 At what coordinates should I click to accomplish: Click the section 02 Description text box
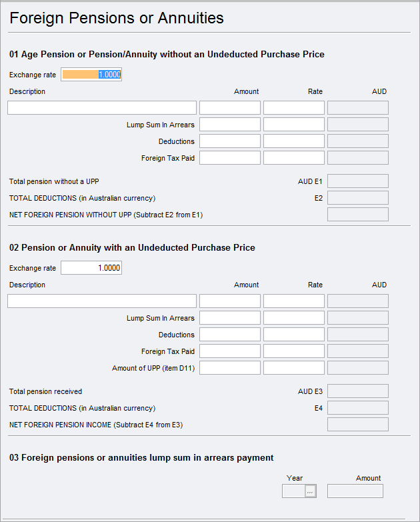click(x=102, y=301)
